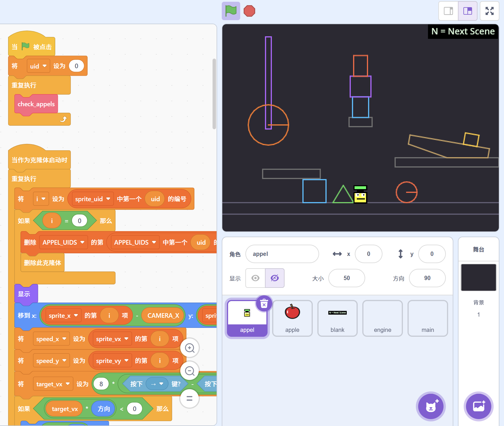Switch to large stage layout
Screen dimensions: 504x426
[467, 11]
